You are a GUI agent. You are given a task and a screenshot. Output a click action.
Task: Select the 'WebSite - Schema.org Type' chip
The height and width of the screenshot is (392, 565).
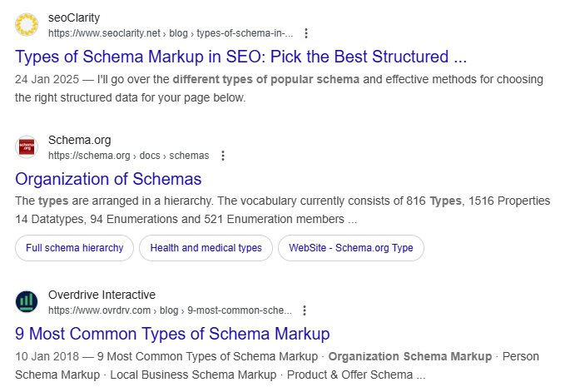pos(351,248)
